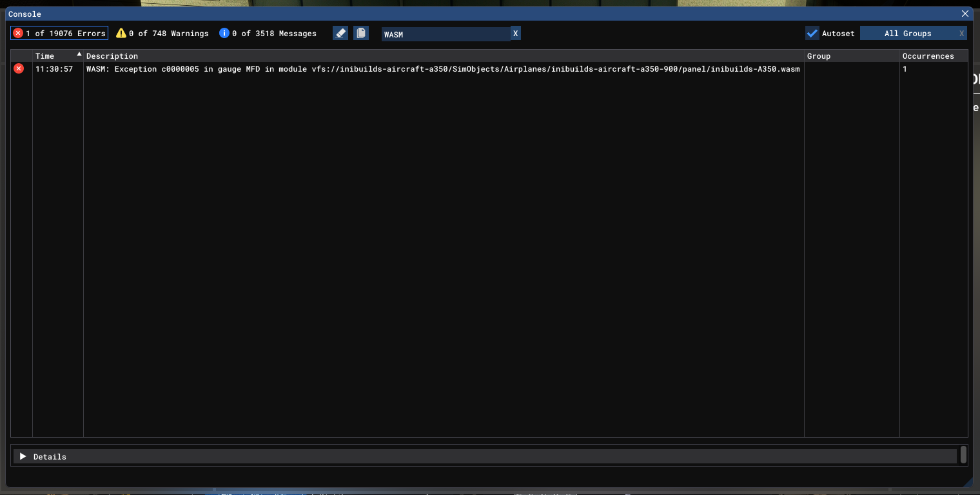The height and width of the screenshot is (495, 980).
Task: Clear the WASM filter with X button
Action: (515, 34)
